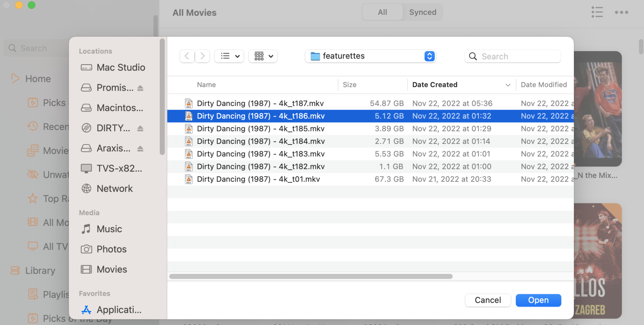
Task: Eject the DIRTY... disc
Action: (x=140, y=128)
